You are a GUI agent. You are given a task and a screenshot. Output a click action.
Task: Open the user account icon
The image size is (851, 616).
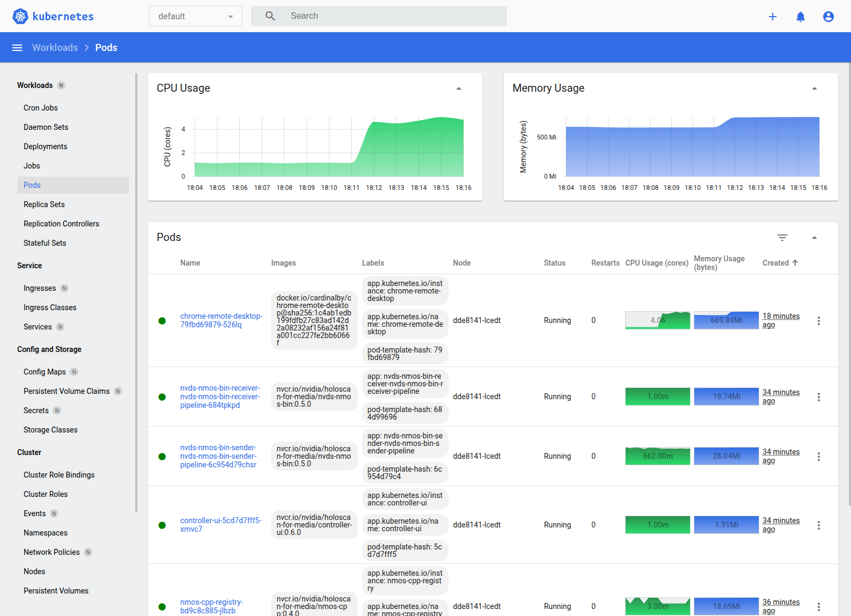point(828,17)
